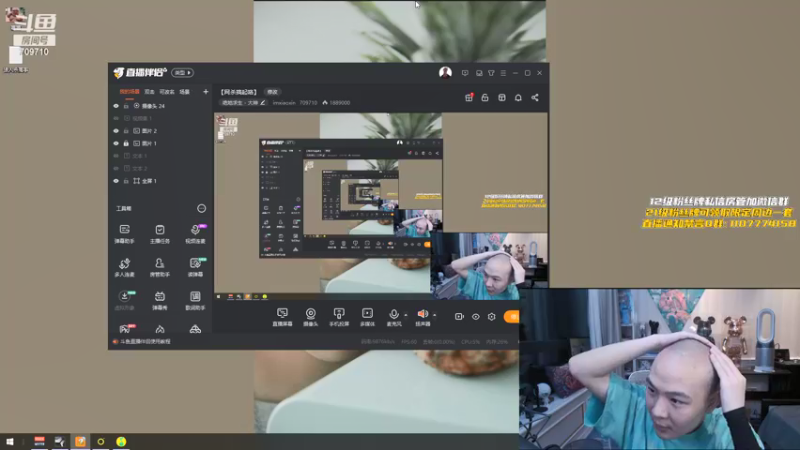This screenshot has width=800, height=450.
Task: Mute the speaker (扬声器)
Action: pos(422,317)
